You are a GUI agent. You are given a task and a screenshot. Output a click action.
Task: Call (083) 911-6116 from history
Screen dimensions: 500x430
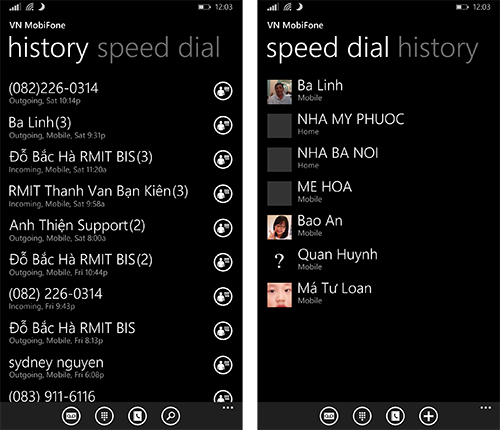click(x=52, y=396)
